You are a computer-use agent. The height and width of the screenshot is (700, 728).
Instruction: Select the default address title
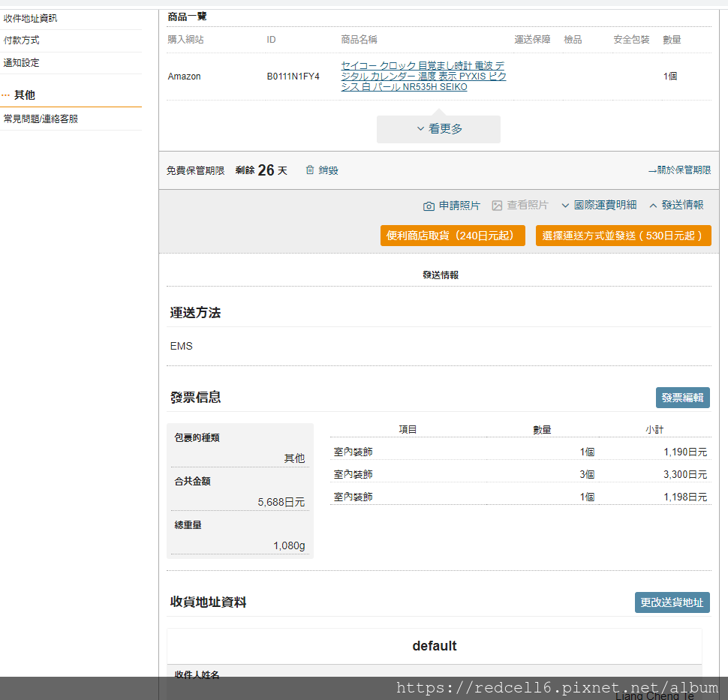pos(435,646)
